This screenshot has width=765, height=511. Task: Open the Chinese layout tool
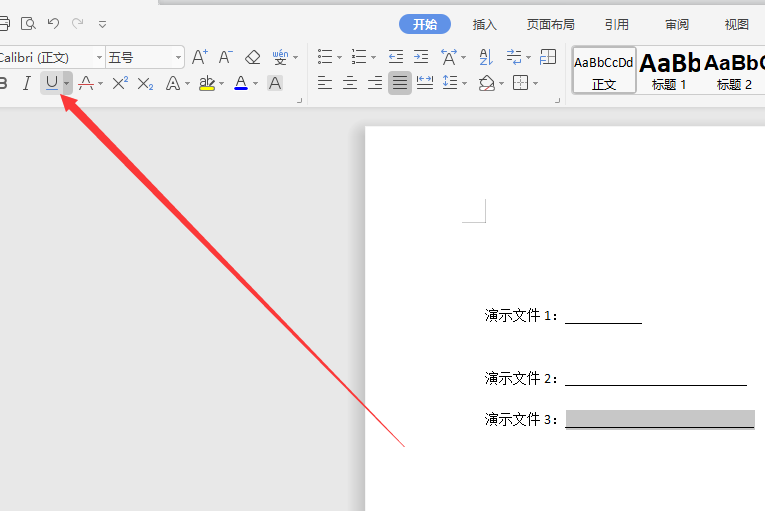click(449, 57)
